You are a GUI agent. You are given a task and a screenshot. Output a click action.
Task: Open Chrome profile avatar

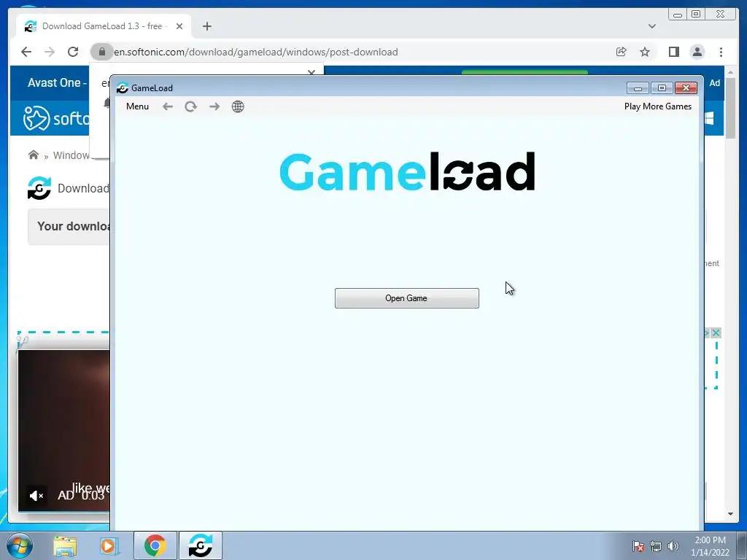[697, 52]
